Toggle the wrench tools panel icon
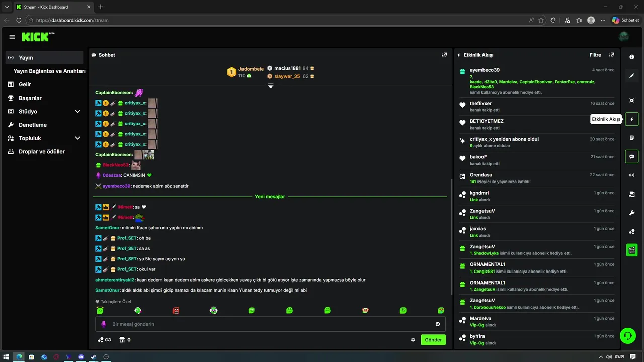 pyautogui.click(x=632, y=213)
